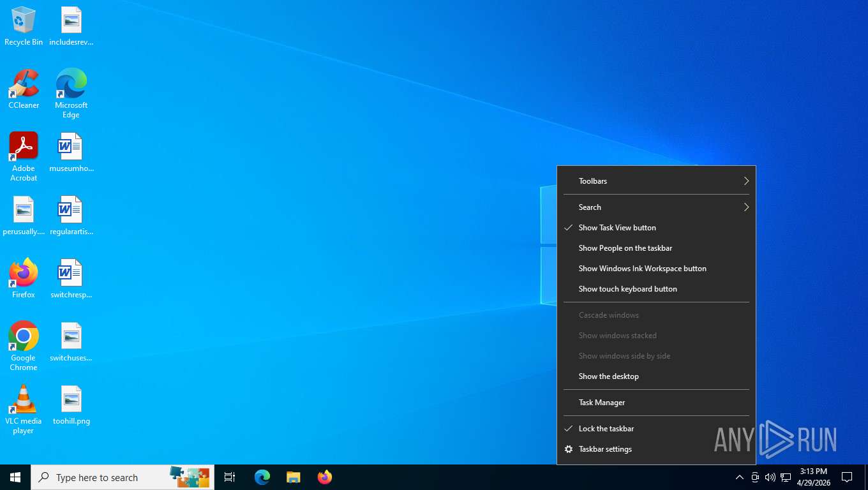Launch Microsoft Edge from the taskbar
868x490 pixels.
tap(262, 477)
